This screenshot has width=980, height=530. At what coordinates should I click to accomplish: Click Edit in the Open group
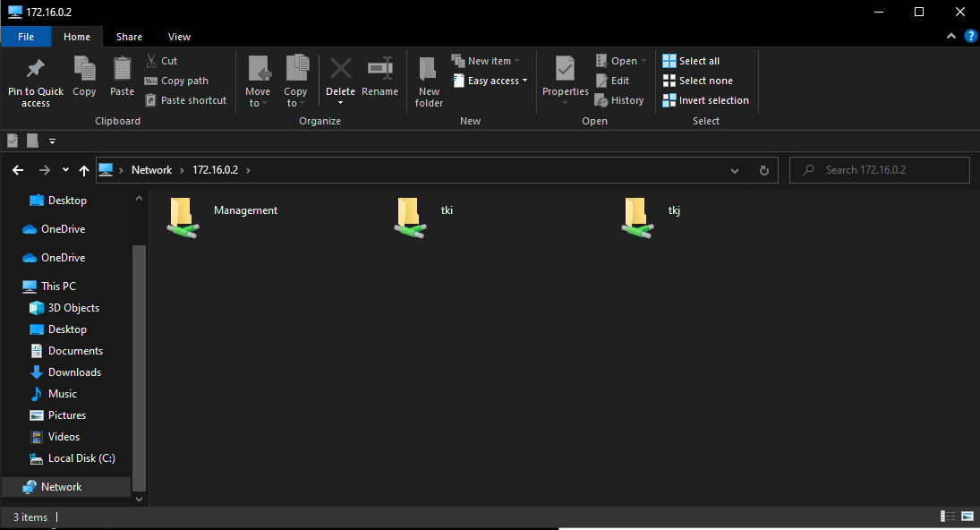point(612,81)
